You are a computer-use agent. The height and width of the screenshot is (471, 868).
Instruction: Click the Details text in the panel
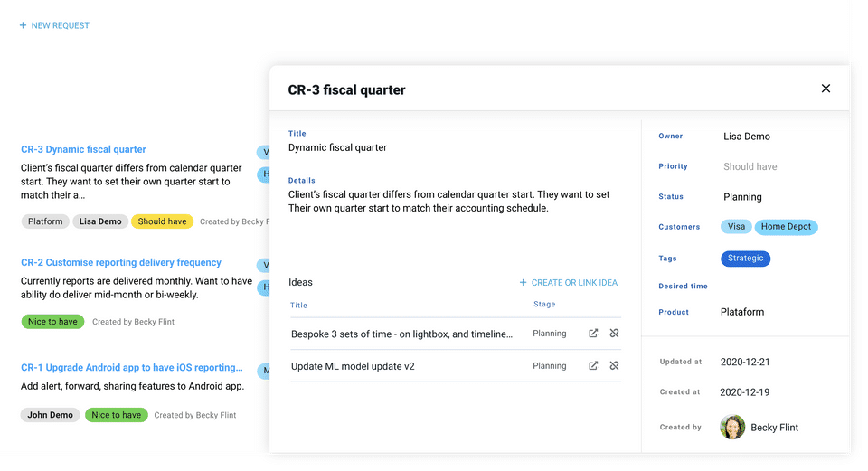coord(448,202)
